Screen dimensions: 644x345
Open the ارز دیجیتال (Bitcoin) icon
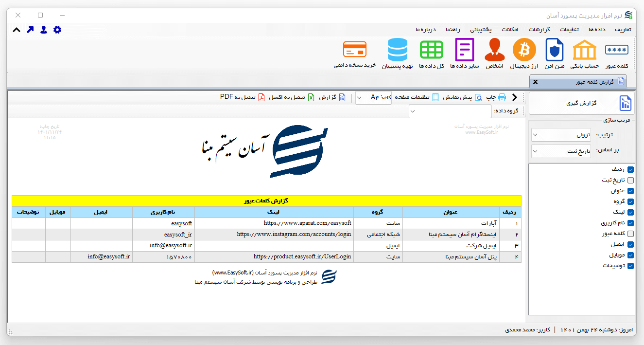pos(524,50)
